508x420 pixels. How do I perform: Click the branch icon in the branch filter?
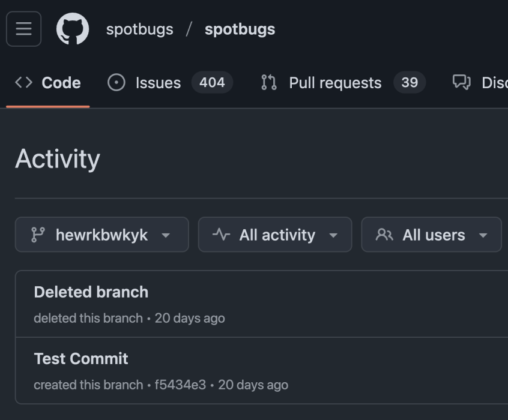(x=38, y=235)
